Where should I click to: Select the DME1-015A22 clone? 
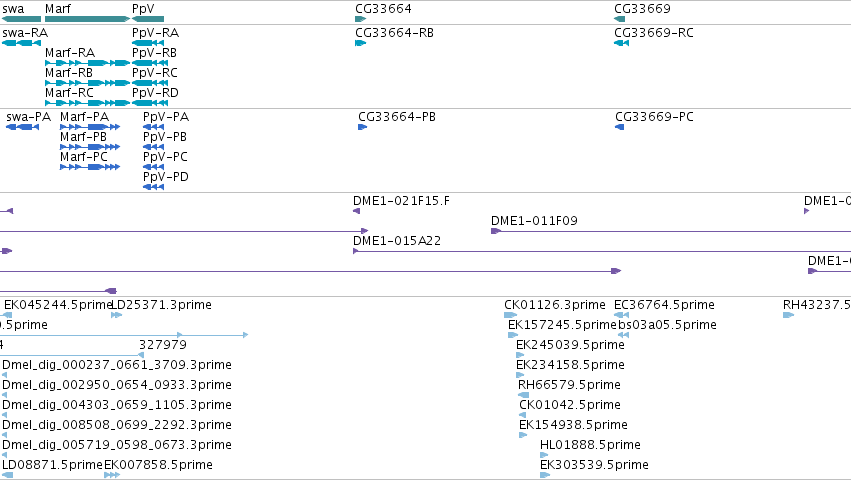tap(602, 251)
